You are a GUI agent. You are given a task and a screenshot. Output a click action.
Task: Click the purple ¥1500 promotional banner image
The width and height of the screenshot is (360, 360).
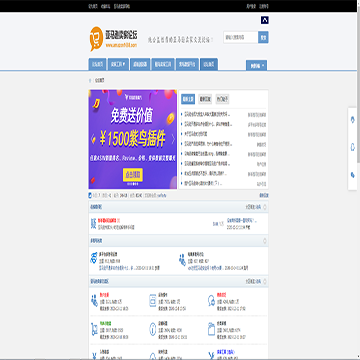133,139
